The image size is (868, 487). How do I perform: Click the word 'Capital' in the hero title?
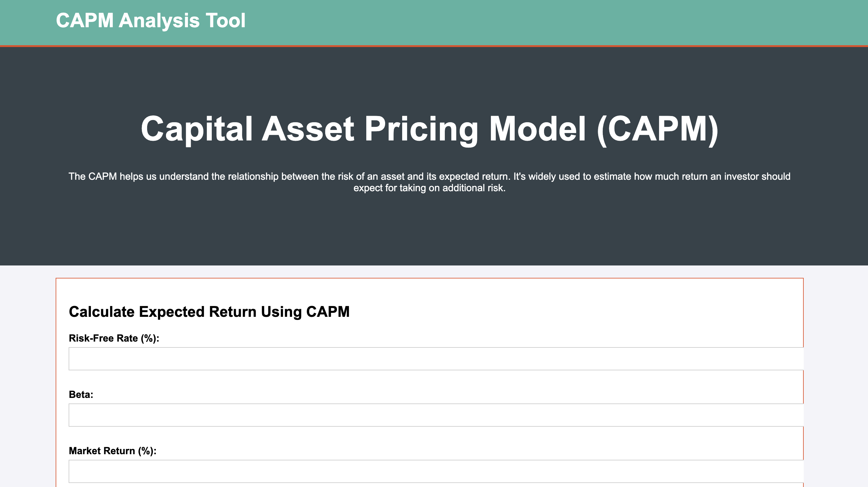coord(197,129)
